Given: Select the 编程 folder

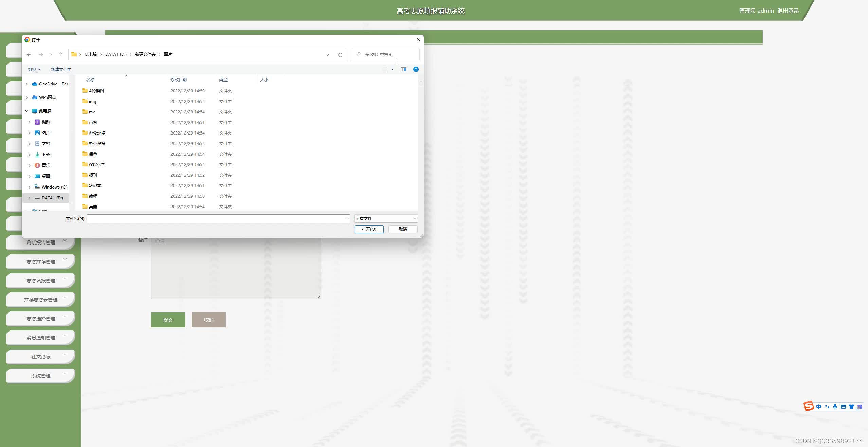Looking at the screenshot, I should 90,196.
